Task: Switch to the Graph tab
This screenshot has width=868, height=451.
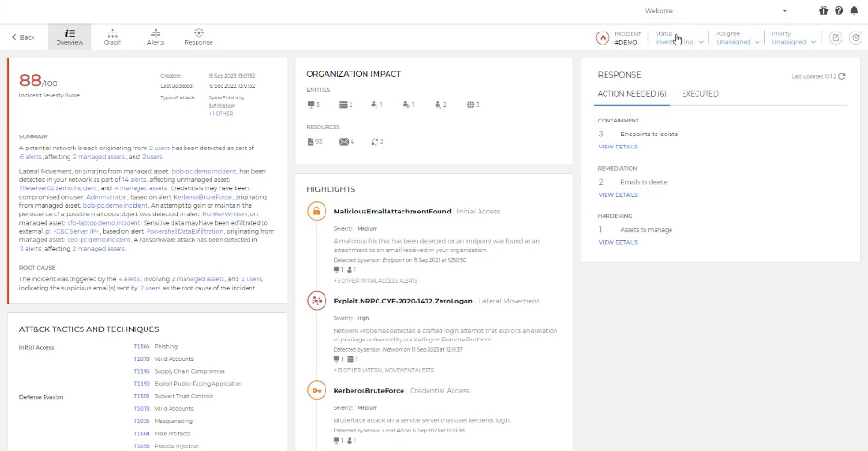Action: (112, 36)
